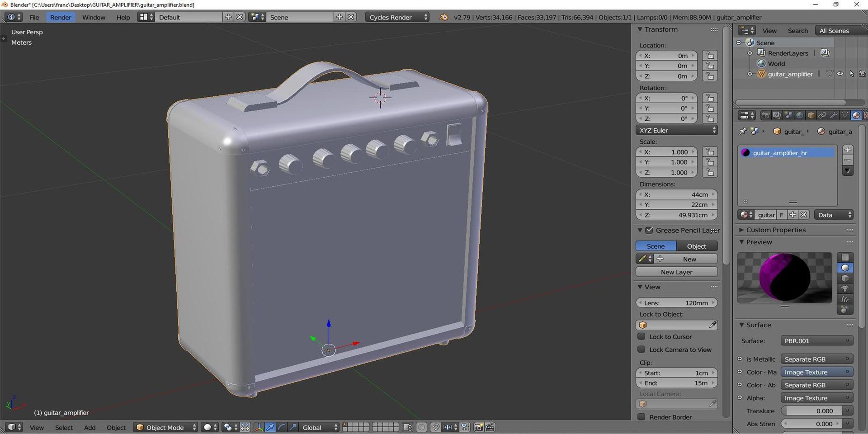Set preview to flat plane shape
Screen dimensions: 868x434
[845, 258]
